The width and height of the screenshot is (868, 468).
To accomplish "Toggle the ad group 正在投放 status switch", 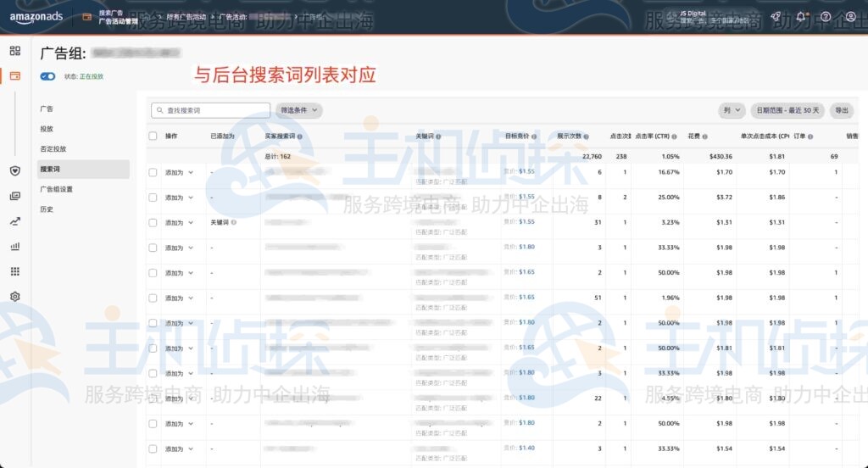I will (47, 76).
